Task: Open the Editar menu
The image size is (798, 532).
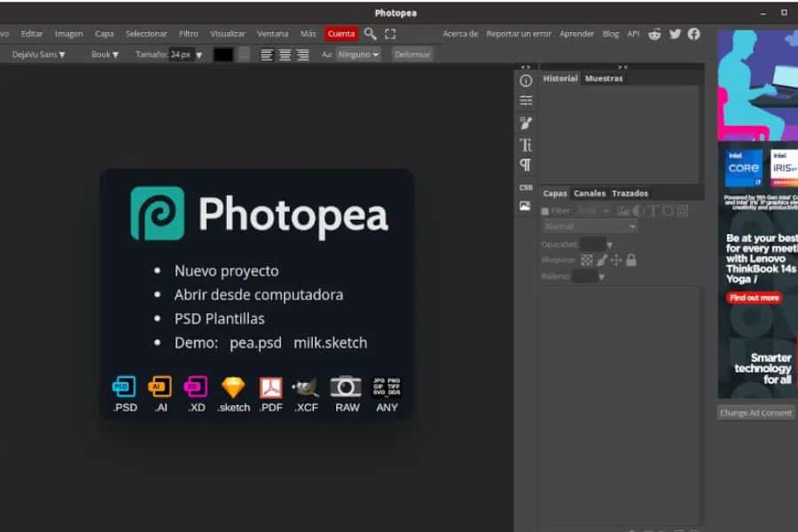Action: pyautogui.click(x=32, y=34)
